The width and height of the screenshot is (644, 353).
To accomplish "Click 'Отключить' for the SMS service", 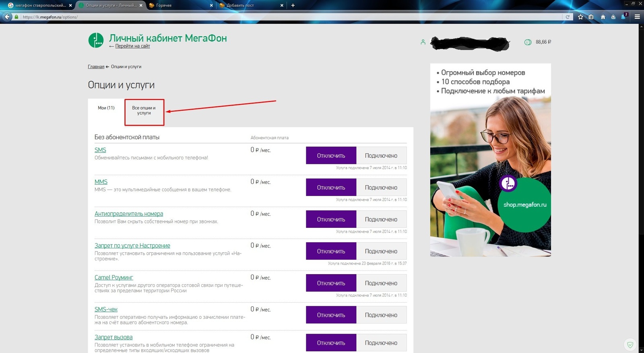I will pyautogui.click(x=331, y=155).
